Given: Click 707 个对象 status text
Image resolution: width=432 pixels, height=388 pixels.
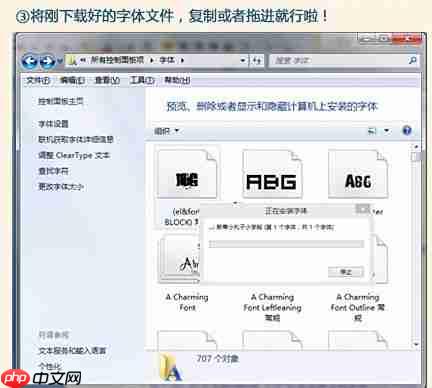Looking at the screenshot, I should (x=218, y=359).
